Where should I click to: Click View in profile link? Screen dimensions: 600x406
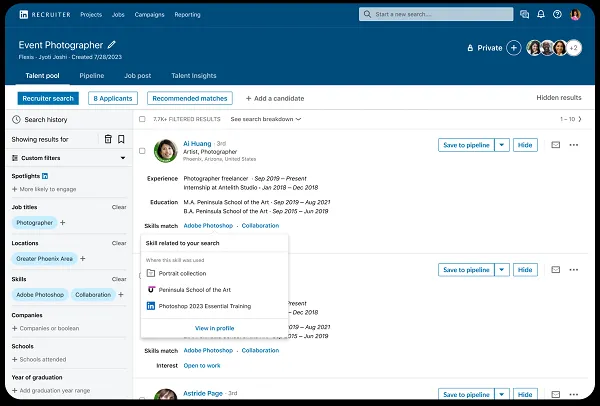214,328
